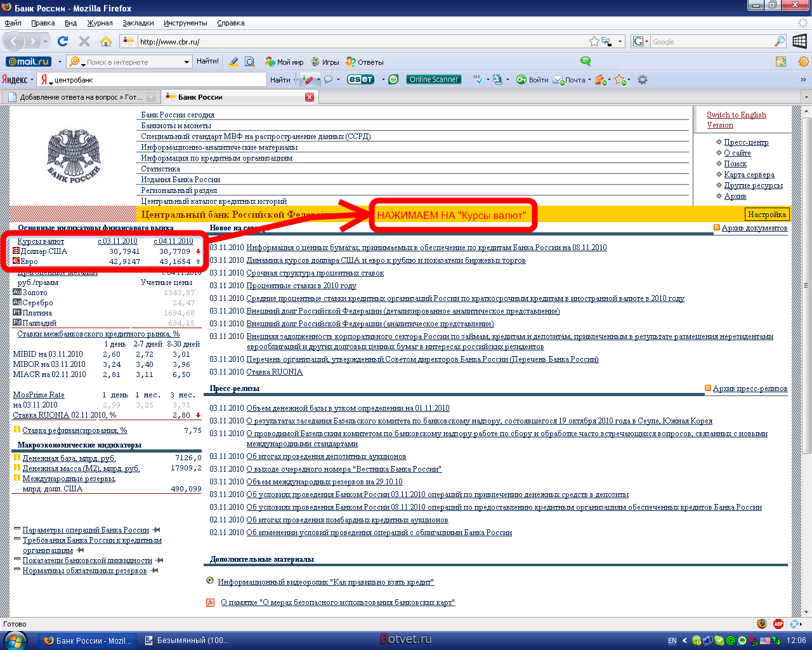Open the Mail.ru logo dropdown arrow
This screenshot has width=812, height=650.
59,62
